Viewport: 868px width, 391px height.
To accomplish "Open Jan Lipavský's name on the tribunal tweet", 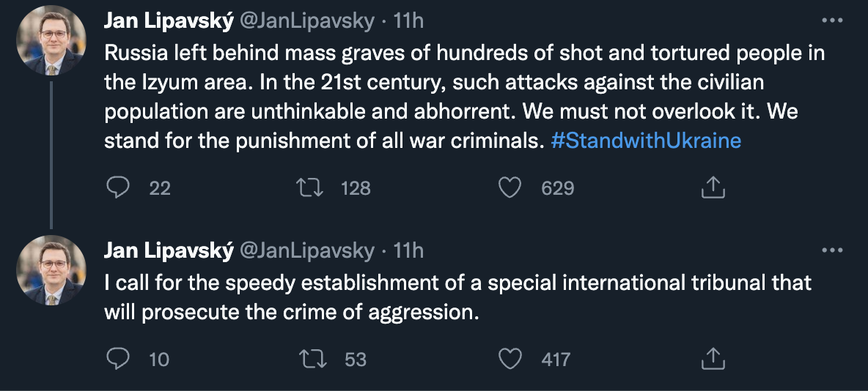I will tap(169, 251).
